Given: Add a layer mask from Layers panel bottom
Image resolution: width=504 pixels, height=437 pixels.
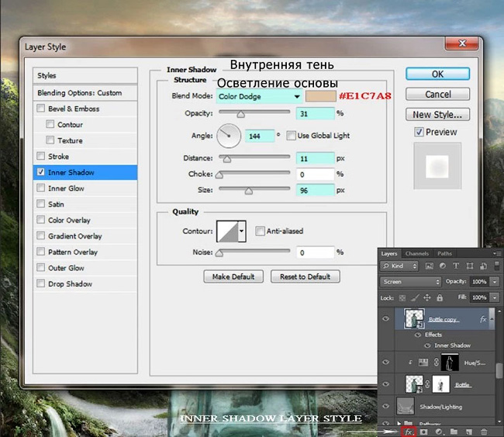Looking at the screenshot, I should click(x=423, y=432).
